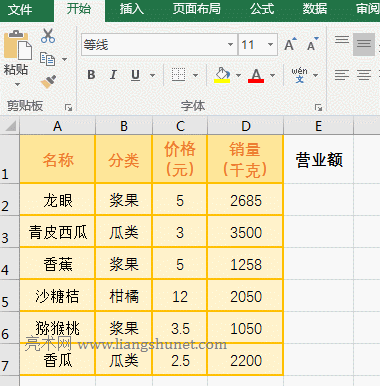Switch to the 公式 tab
The height and width of the screenshot is (386, 380).
pos(262,9)
